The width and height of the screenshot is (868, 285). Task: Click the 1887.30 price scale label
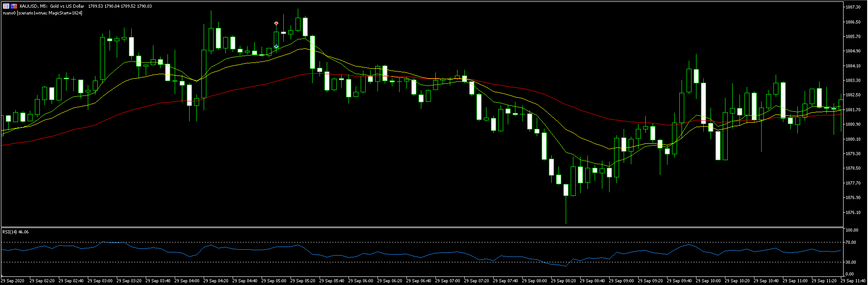coord(853,7)
